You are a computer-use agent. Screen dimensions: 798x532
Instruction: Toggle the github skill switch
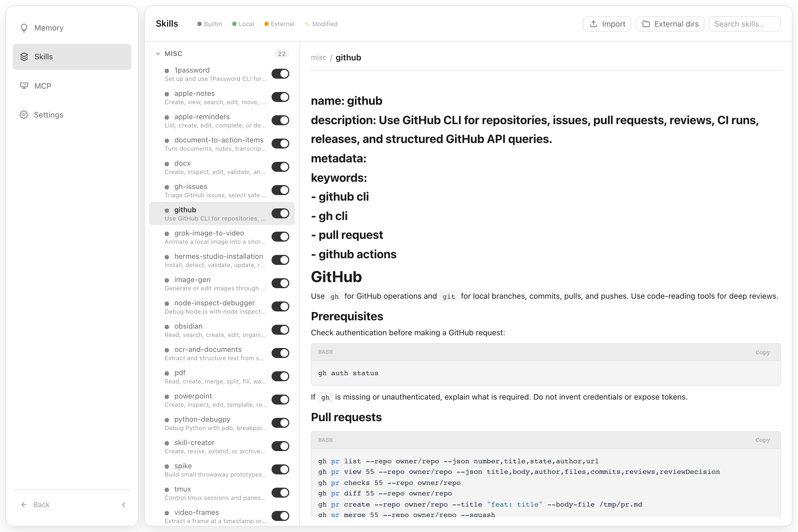[280, 213]
